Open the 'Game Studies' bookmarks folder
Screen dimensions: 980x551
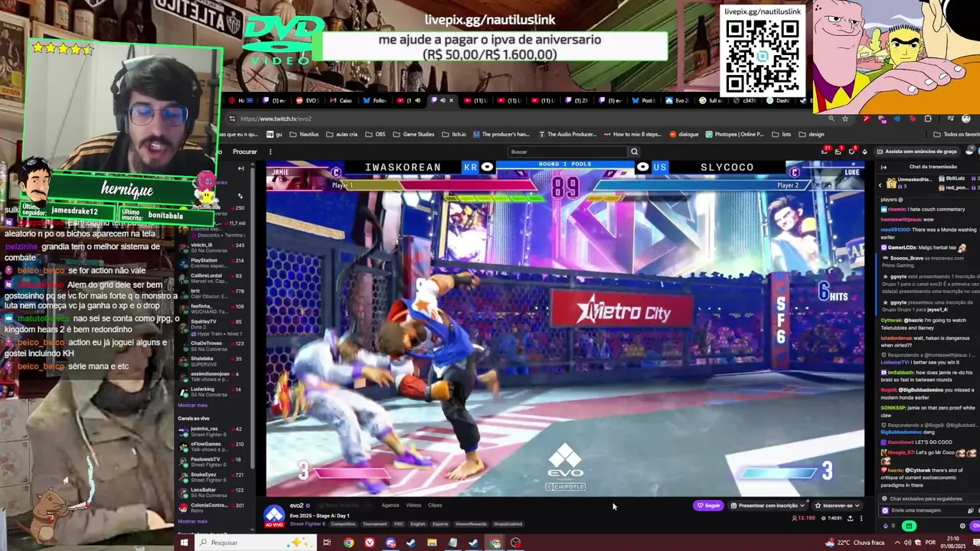[x=414, y=134]
